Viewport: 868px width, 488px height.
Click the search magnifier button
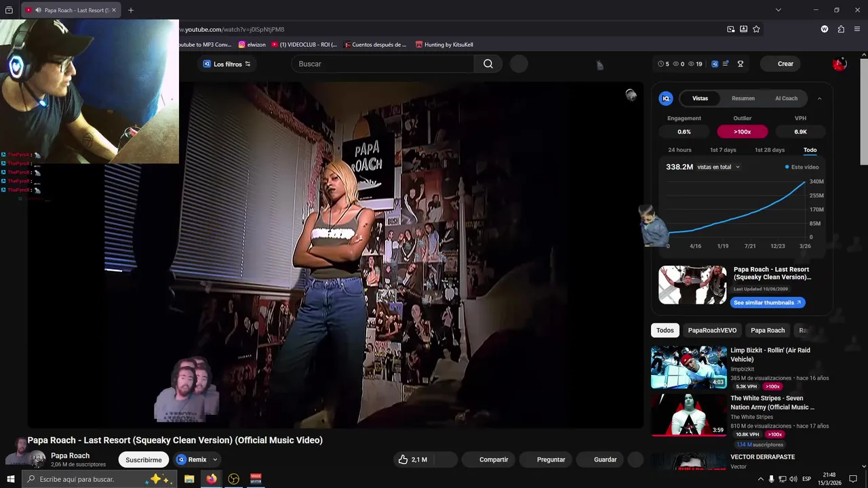pos(488,64)
